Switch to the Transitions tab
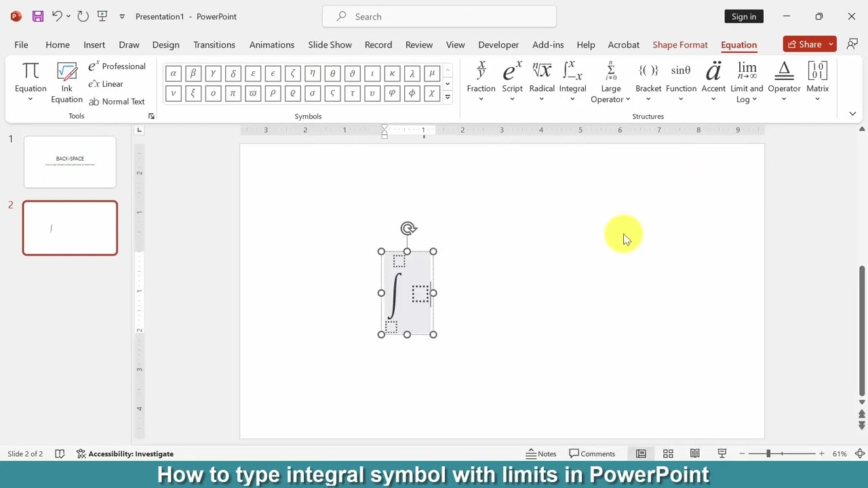868x488 pixels. click(214, 45)
